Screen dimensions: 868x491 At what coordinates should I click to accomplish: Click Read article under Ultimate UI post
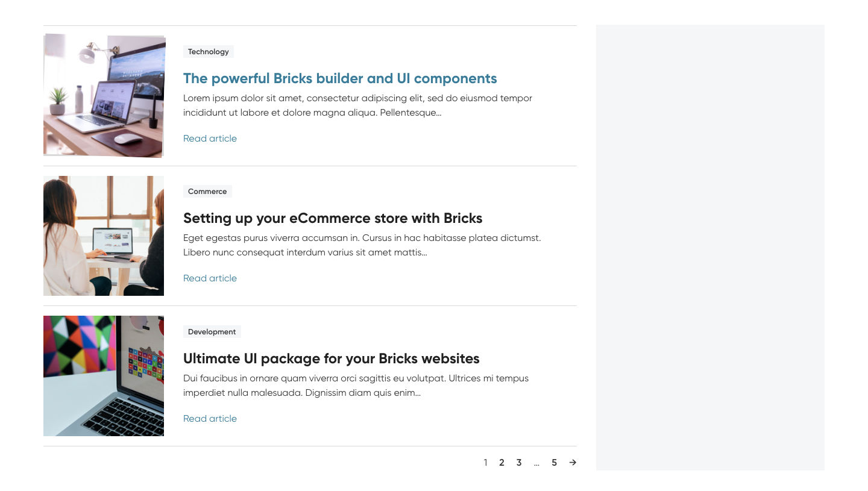pos(210,419)
